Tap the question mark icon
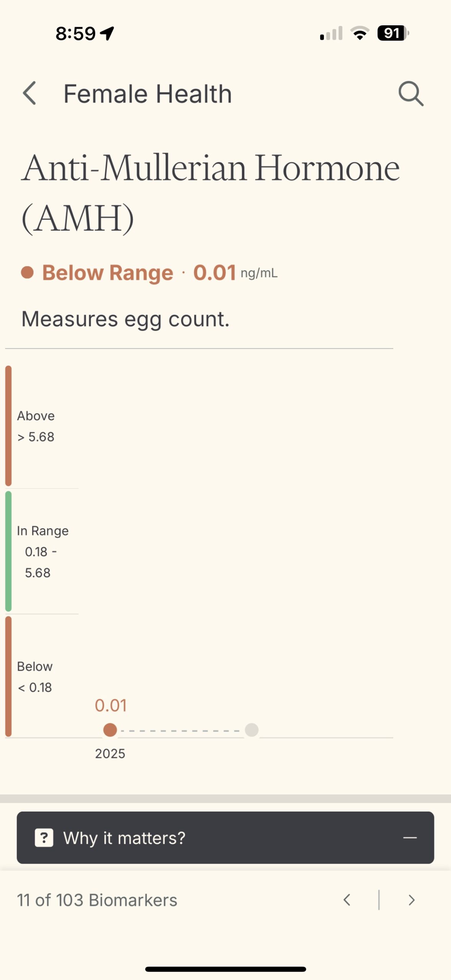 (x=44, y=838)
